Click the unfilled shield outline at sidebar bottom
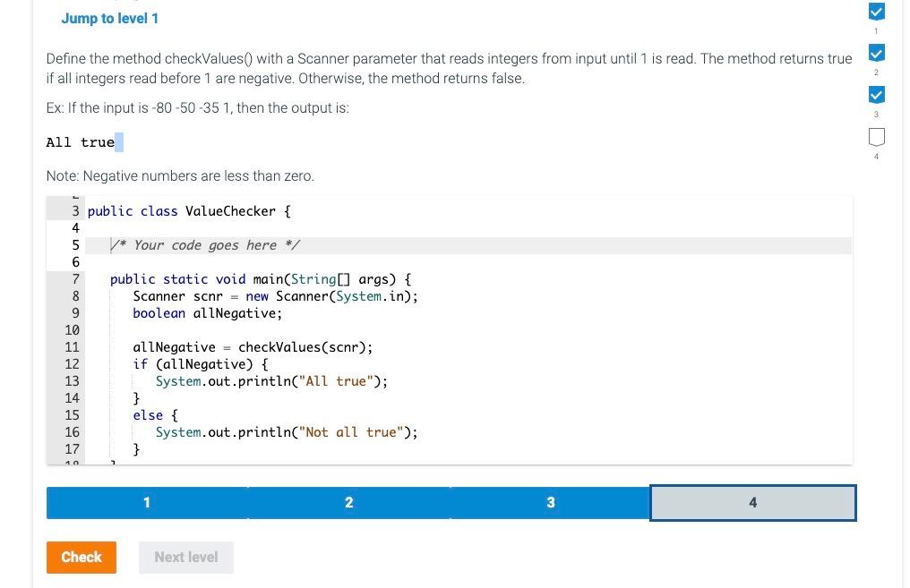The width and height of the screenshot is (910, 588). [876, 135]
